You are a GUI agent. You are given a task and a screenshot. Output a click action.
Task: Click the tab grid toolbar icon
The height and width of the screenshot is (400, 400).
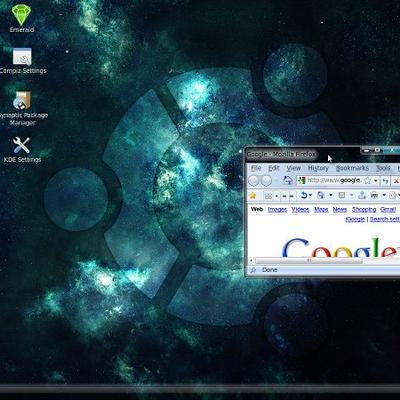tap(268, 196)
